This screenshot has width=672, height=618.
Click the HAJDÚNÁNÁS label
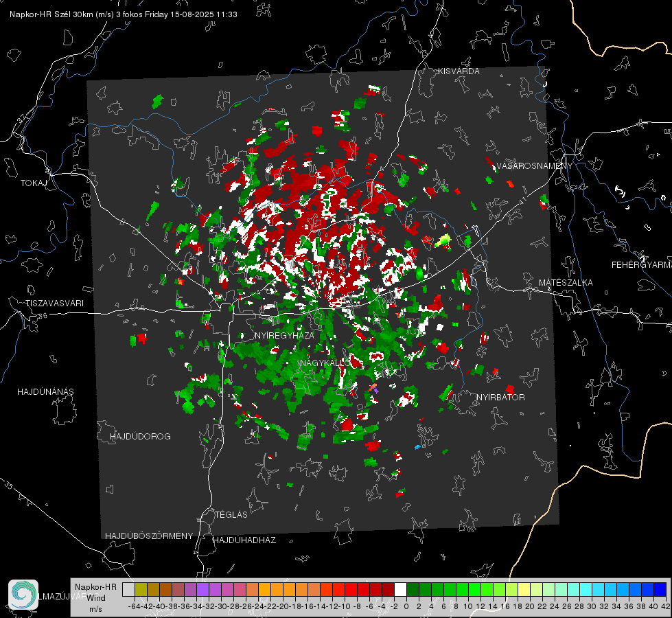pos(45,392)
